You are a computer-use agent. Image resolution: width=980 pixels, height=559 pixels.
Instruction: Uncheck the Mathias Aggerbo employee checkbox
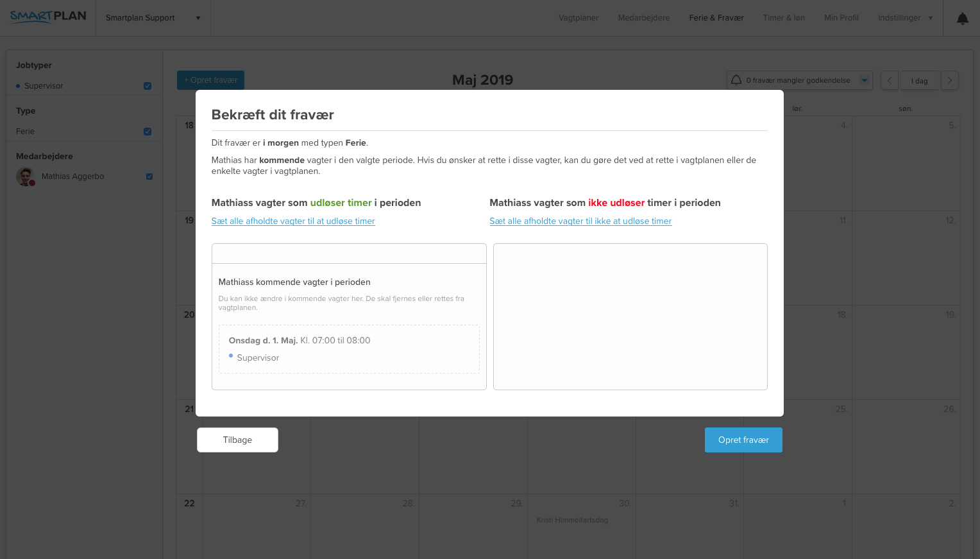[x=149, y=176]
